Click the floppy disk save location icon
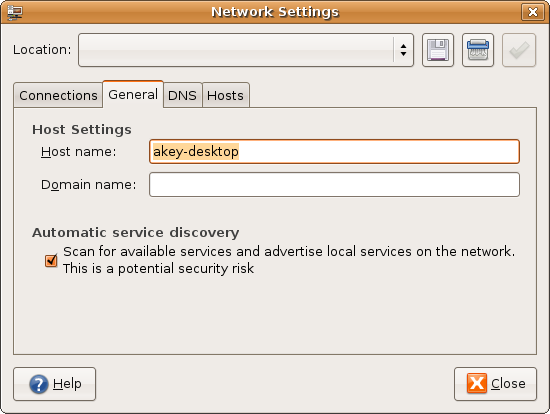The image size is (550, 414). 438,50
